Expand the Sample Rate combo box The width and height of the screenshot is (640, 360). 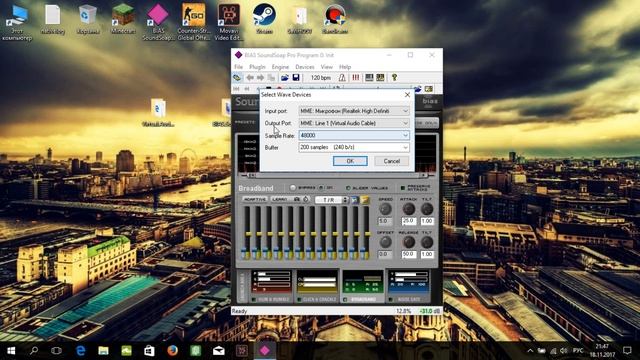click(354, 135)
